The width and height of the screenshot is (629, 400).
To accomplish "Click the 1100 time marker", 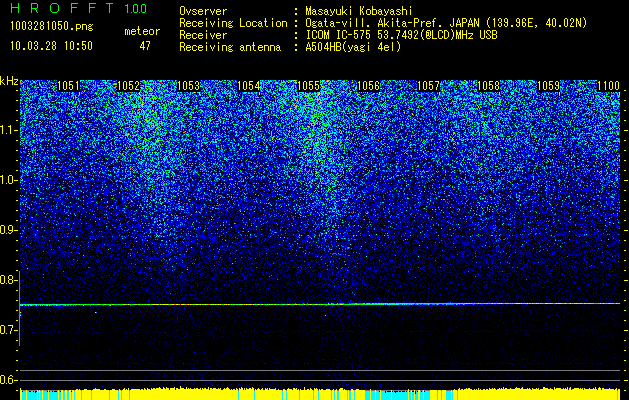I will pos(609,86).
